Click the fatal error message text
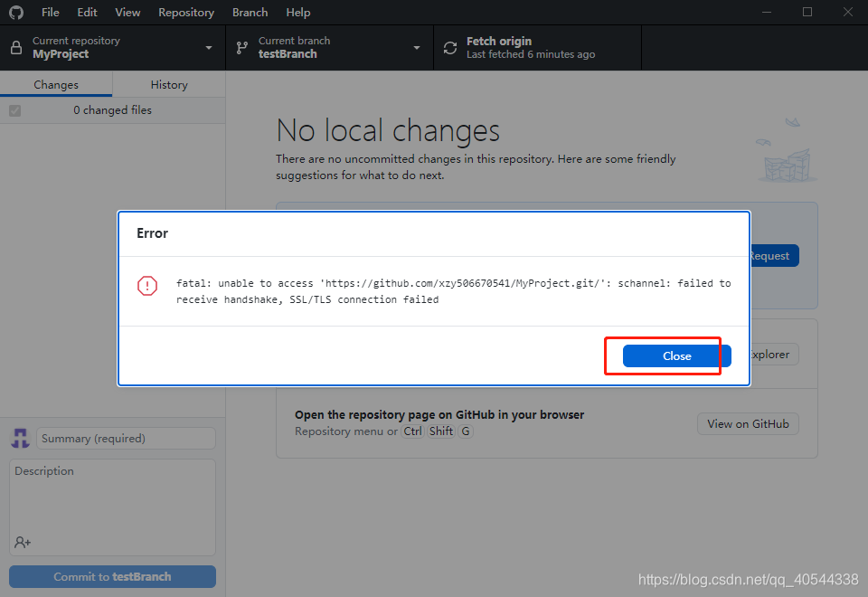This screenshot has height=597, width=868. point(453,291)
